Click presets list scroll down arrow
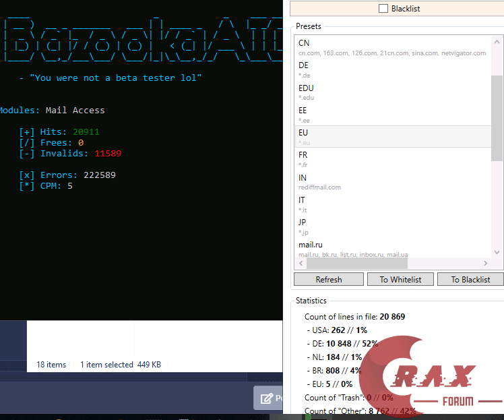 497,252
